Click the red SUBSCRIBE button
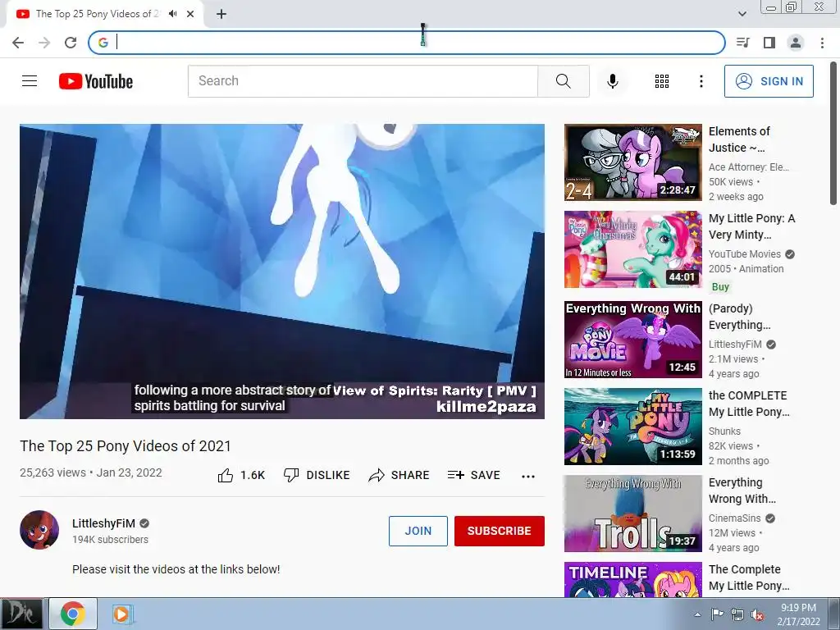840x630 pixels. [500, 531]
